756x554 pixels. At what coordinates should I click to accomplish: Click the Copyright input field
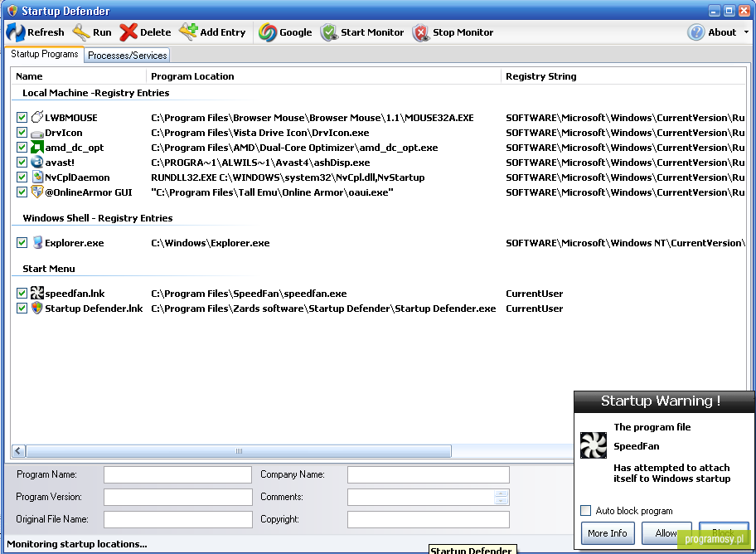(428, 519)
